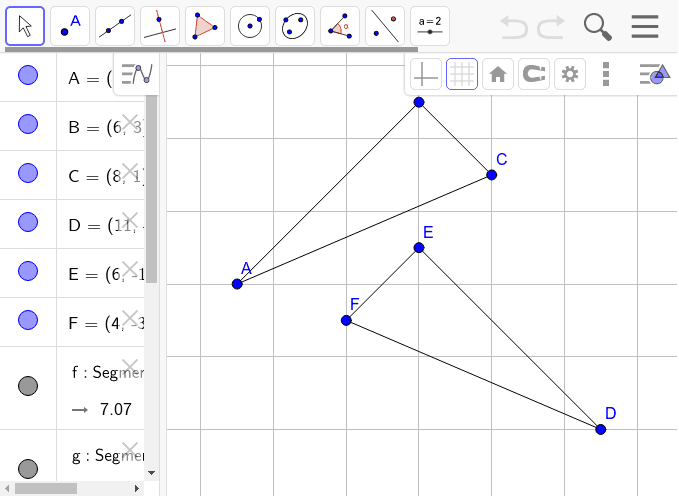Select the Ellipse tool
Screen dimensions: 679x498
point(295,26)
